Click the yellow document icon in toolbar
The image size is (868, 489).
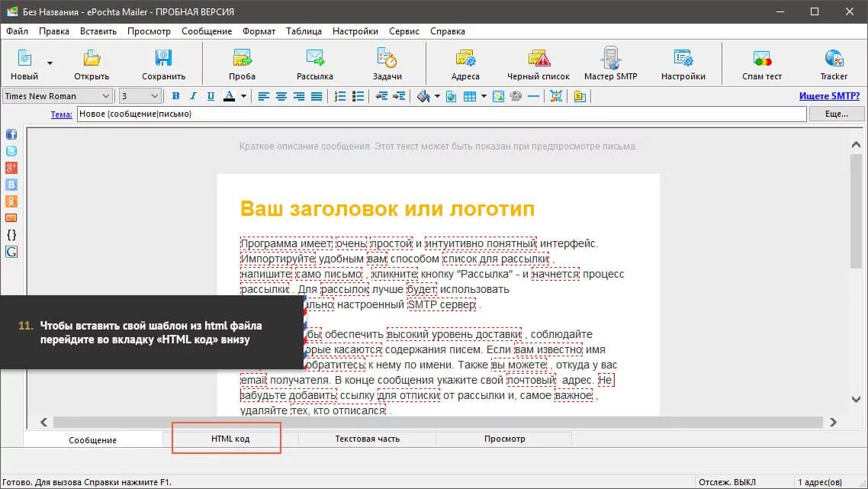click(x=580, y=96)
